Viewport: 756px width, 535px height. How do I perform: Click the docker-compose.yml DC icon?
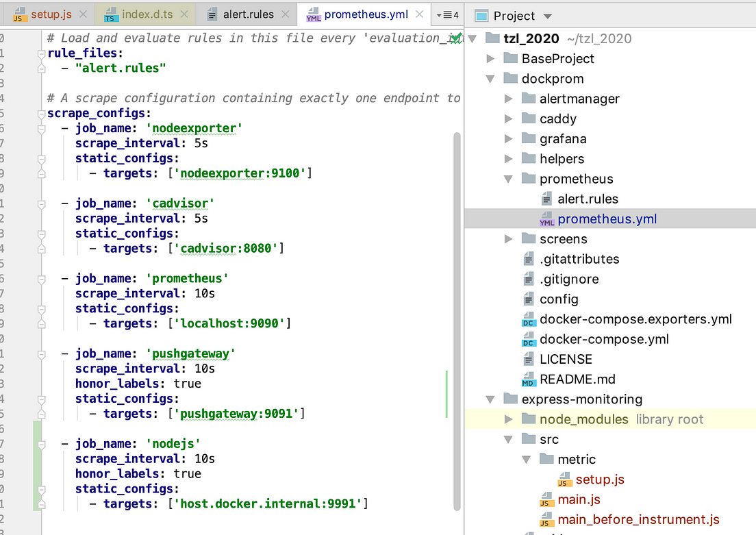[529, 339]
